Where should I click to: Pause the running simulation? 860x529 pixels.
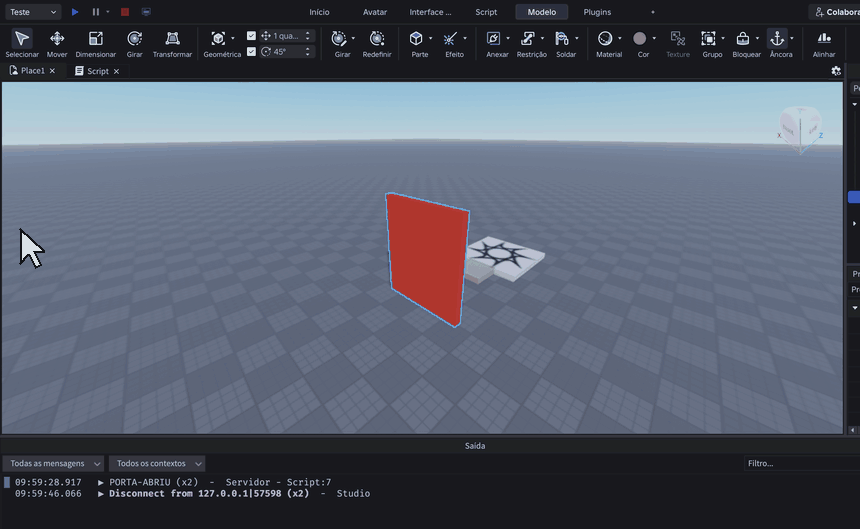pos(95,12)
